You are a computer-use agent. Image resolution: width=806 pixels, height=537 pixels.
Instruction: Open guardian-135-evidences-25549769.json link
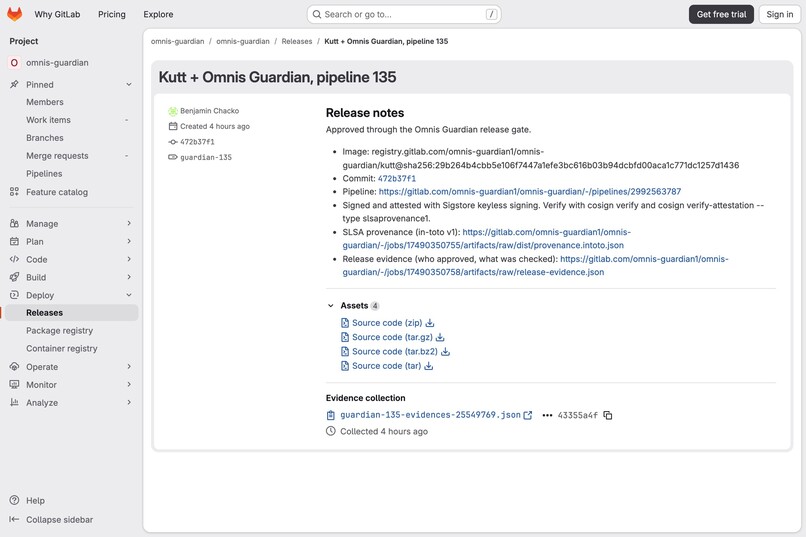430,415
